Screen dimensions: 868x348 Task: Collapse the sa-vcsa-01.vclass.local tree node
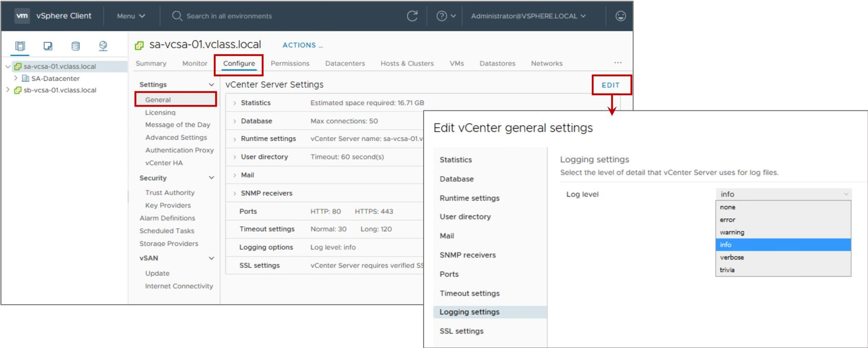[x=8, y=66]
